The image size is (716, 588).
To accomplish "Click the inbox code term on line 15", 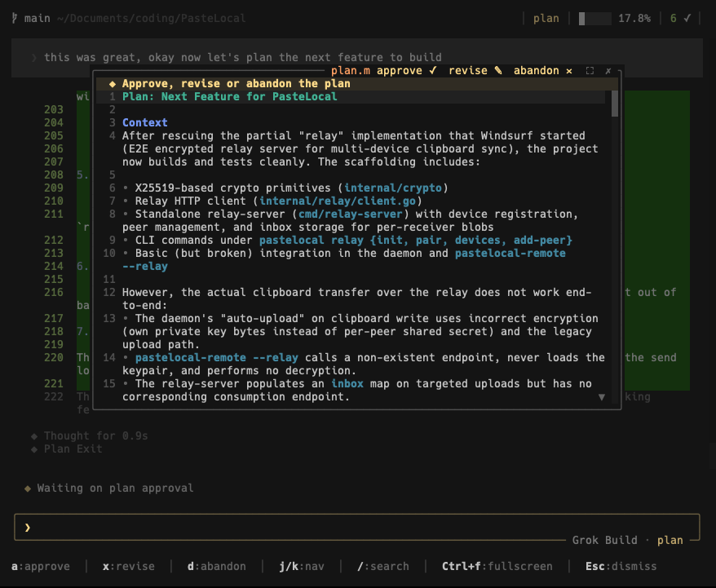I will (x=347, y=383).
